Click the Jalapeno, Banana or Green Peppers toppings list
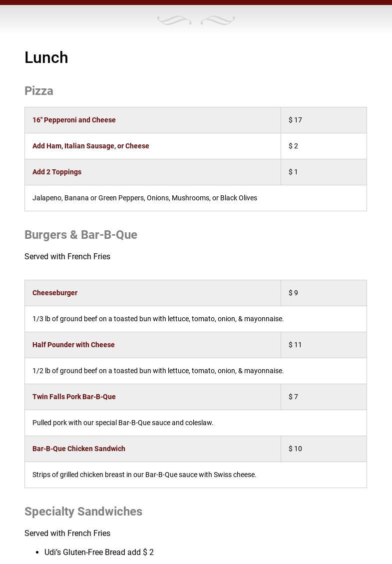 145,198
